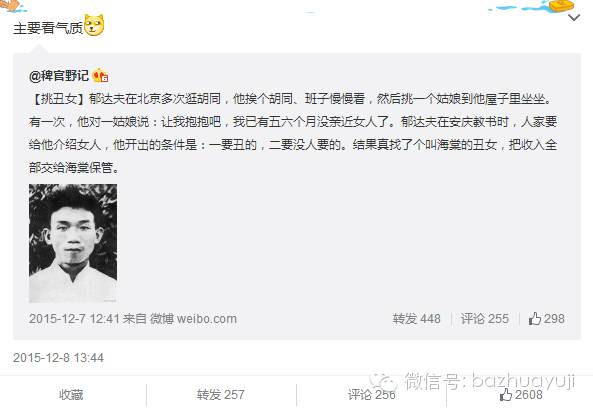This screenshot has width=593, height=410.
Task: Click the WeChat logo in the watermark
Action: click(x=383, y=380)
